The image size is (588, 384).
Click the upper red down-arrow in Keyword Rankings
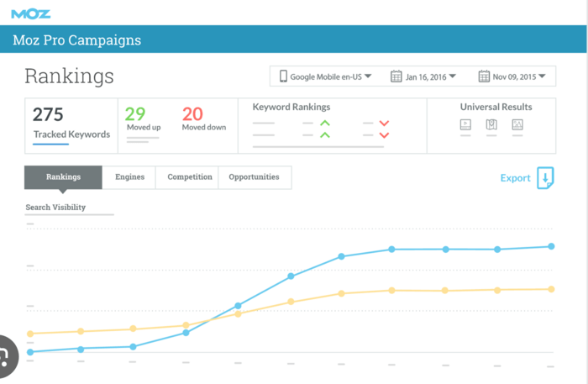[384, 124]
